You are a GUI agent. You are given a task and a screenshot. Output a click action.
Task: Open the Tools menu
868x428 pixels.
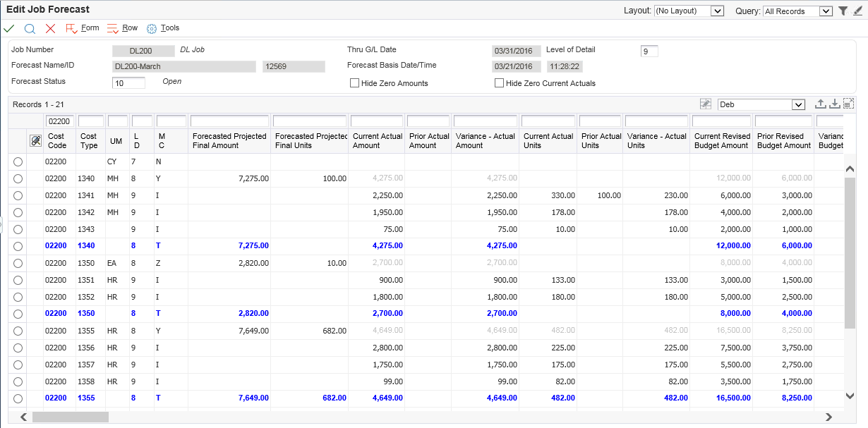[x=170, y=28]
